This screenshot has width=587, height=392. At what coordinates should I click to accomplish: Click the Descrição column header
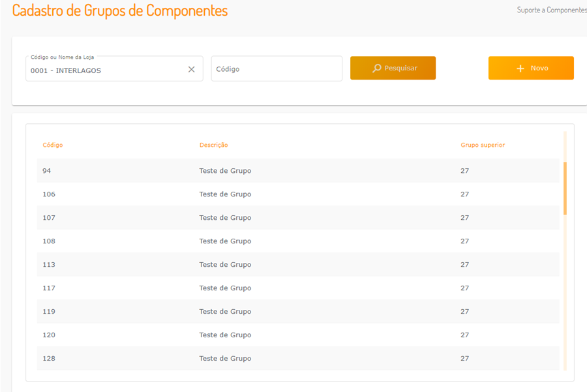[x=213, y=145]
